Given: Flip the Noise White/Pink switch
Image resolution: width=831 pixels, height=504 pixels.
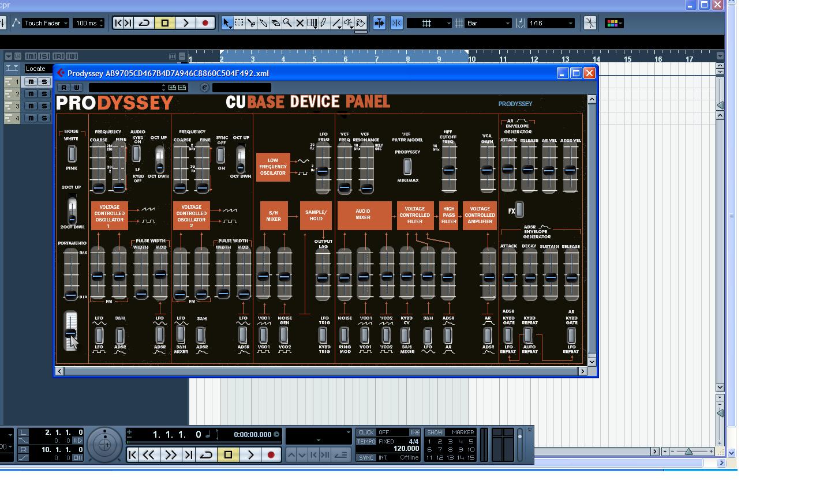Looking at the screenshot, I should point(72,153).
